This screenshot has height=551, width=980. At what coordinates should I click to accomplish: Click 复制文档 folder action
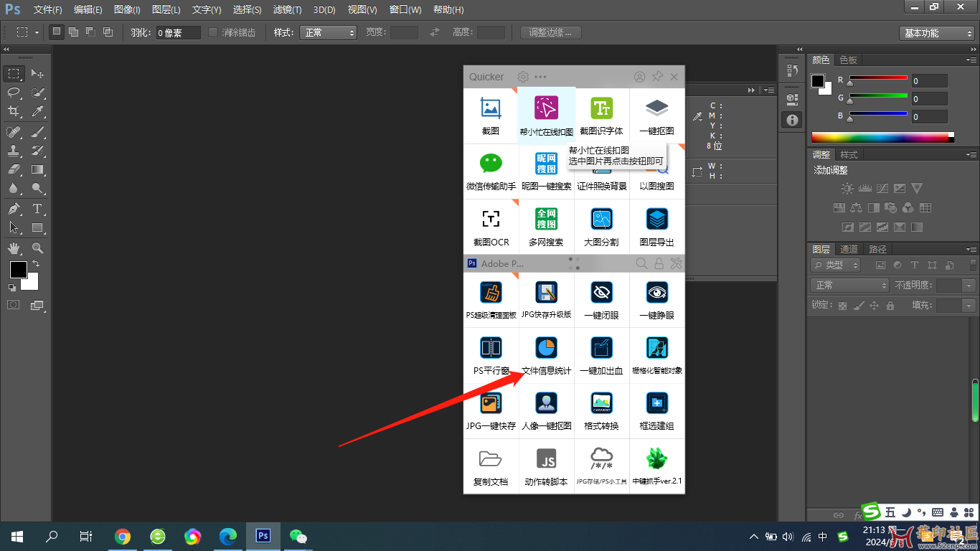(491, 466)
